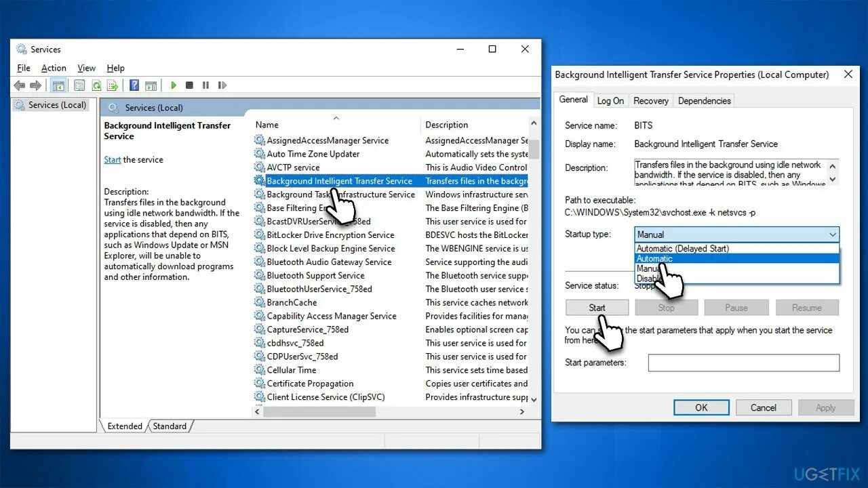
Task: Open Help using the question mark icon
Action: click(x=134, y=85)
